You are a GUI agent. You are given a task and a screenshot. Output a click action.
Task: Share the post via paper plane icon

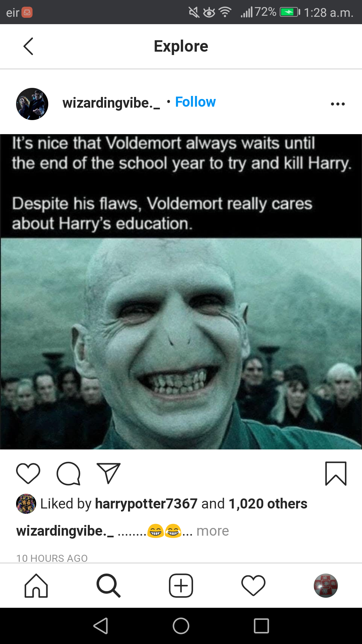pos(108,473)
